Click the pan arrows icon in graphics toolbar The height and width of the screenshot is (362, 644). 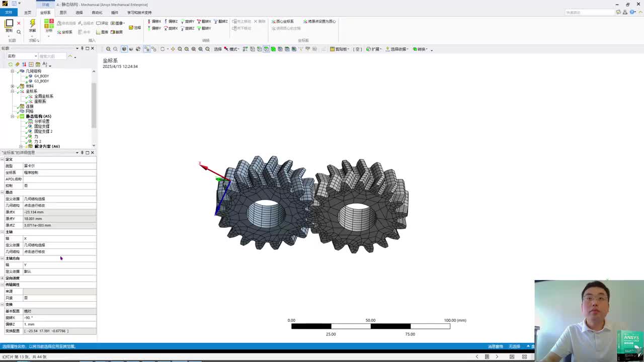tap(173, 49)
